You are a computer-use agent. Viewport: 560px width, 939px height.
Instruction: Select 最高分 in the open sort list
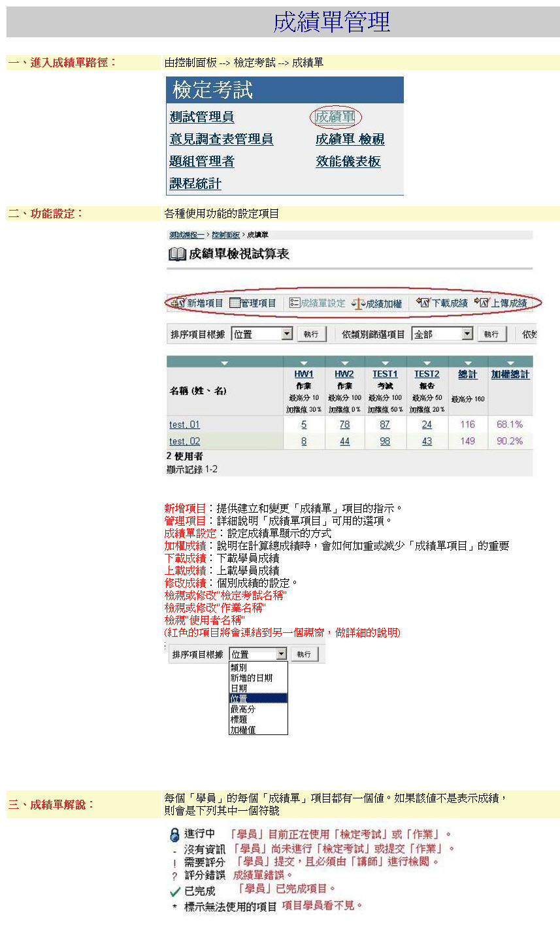coord(243,709)
